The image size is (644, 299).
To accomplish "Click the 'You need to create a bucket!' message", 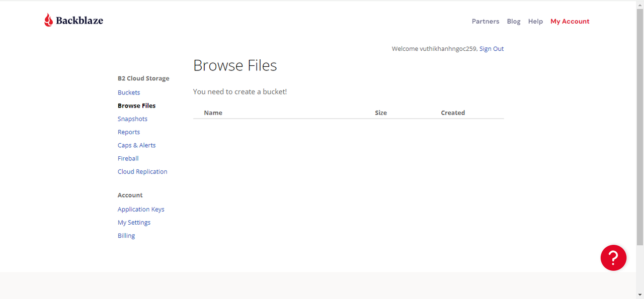I will click(x=240, y=91).
